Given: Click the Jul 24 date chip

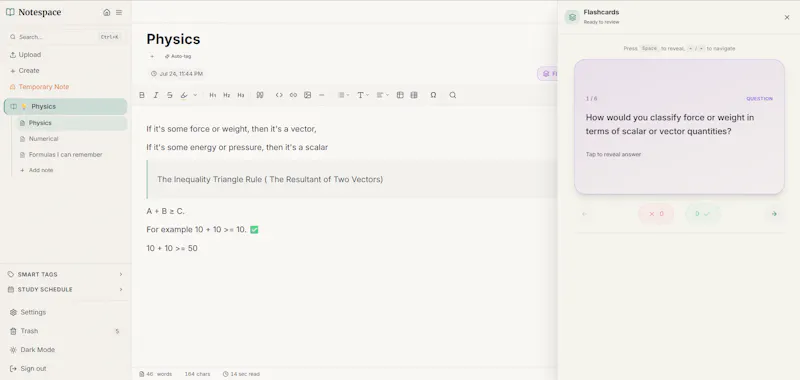Looking at the screenshot, I should pos(177,74).
